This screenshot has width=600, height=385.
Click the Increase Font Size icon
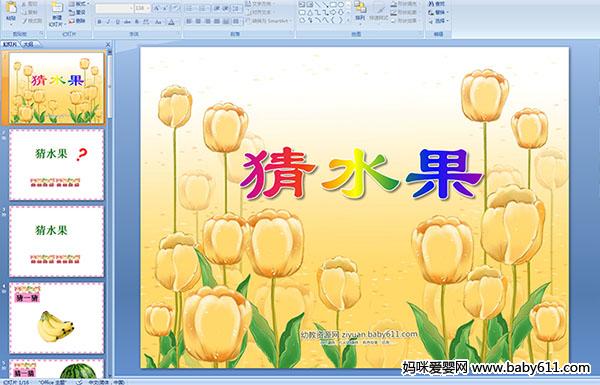157,8
